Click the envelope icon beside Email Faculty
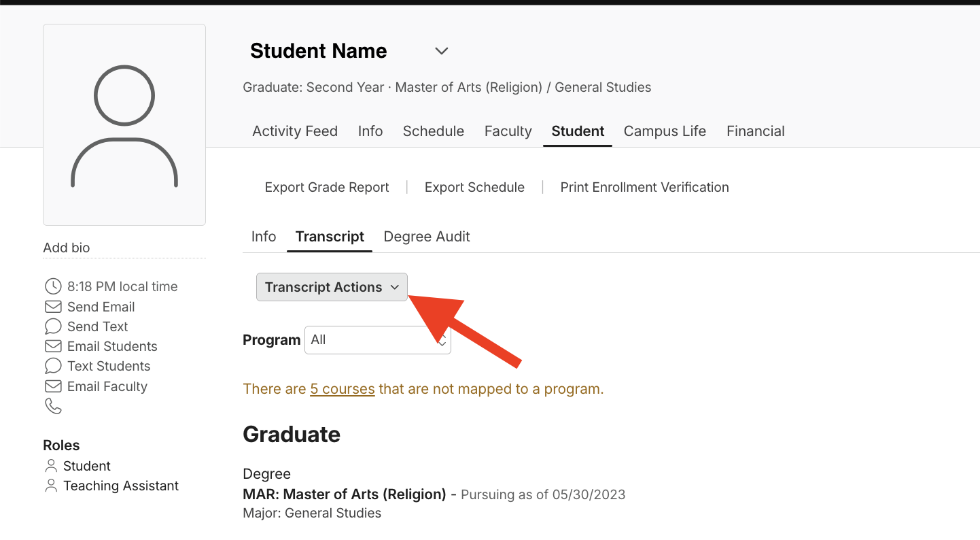 pos(53,386)
